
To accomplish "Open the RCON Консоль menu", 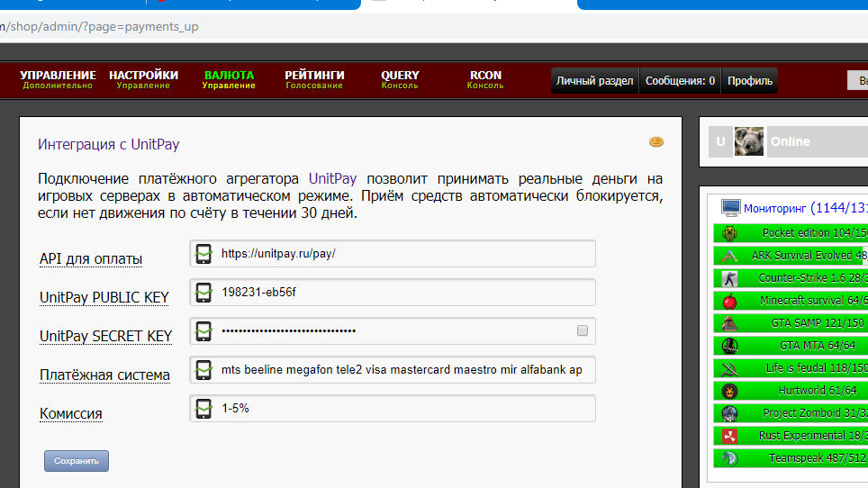I will click(485, 79).
